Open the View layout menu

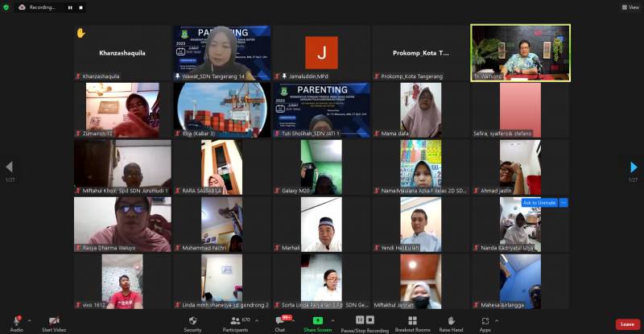tap(629, 6)
